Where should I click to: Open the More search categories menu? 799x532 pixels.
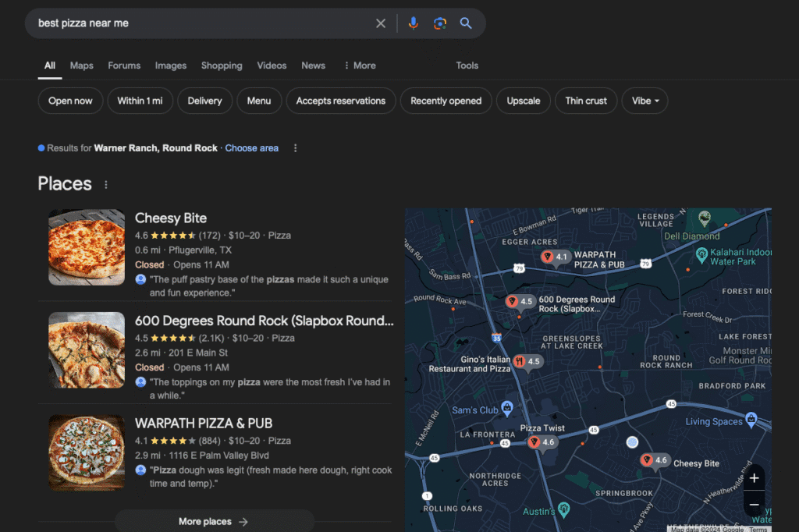360,66
